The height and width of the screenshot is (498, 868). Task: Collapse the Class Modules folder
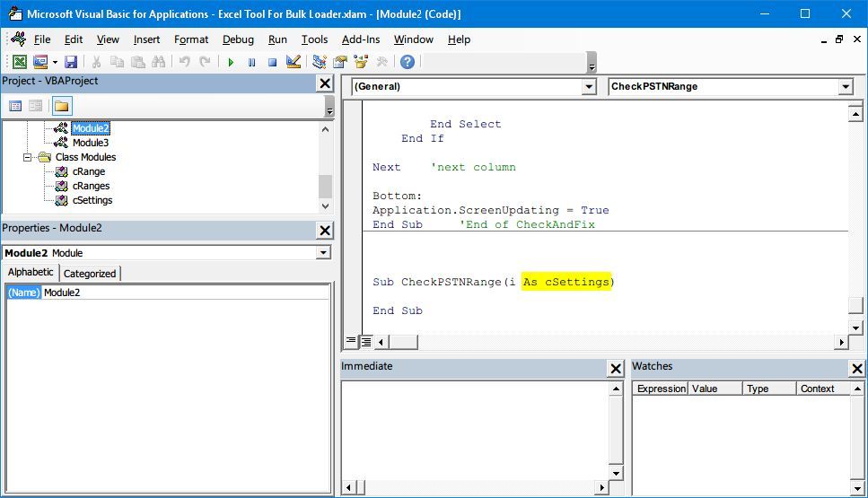(27, 157)
